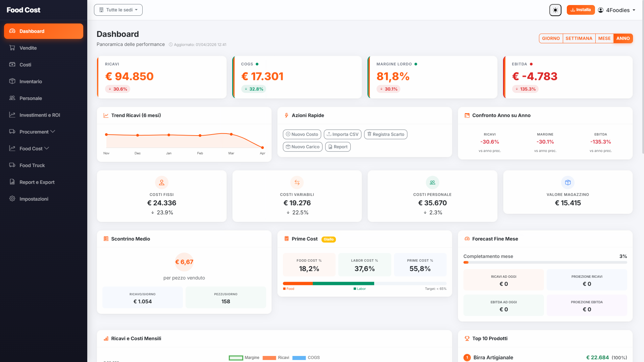Click the Food Truck icon in sidebar
The height and width of the screenshot is (362, 644).
(12, 165)
